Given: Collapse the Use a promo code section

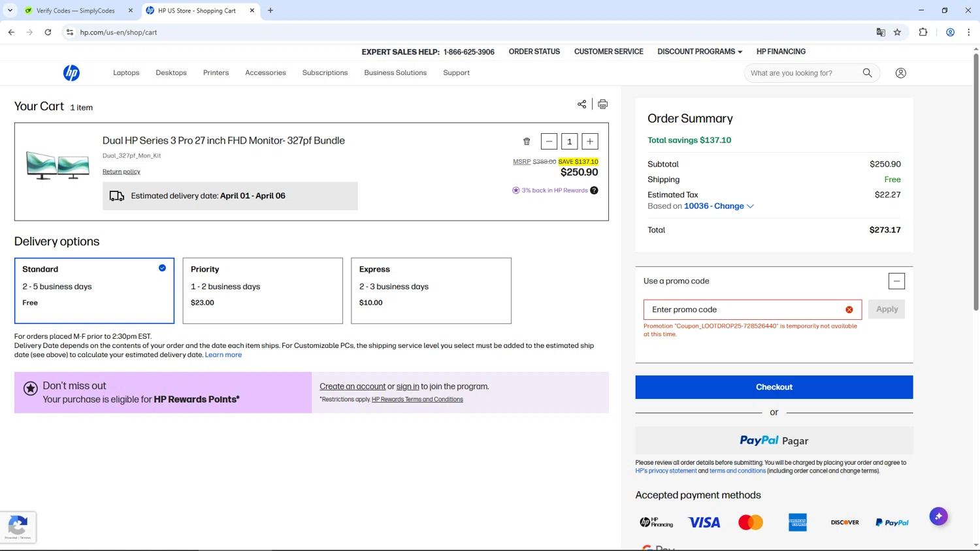Looking at the screenshot, I should tap(896, 281).
